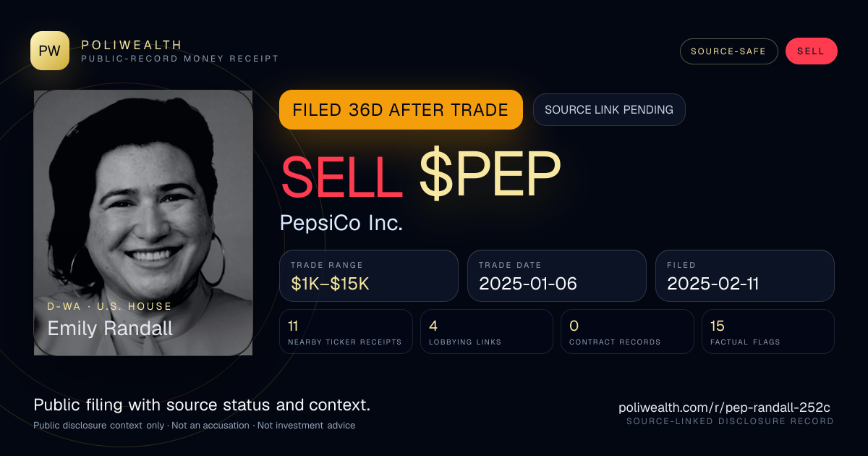Click the Filed 36D After Trade badge
Viewport: 868px width, 456px height.
tap(401, 110)
